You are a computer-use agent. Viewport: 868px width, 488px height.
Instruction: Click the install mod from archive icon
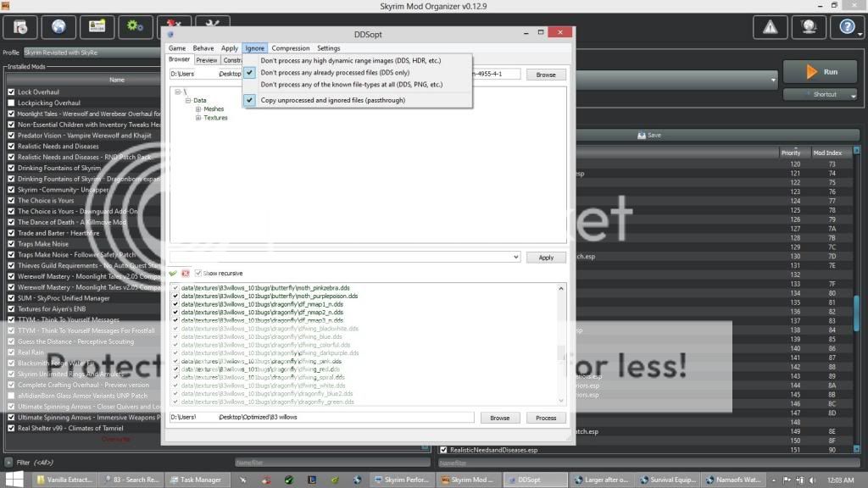pyautogui.click(x=21, y=27)
